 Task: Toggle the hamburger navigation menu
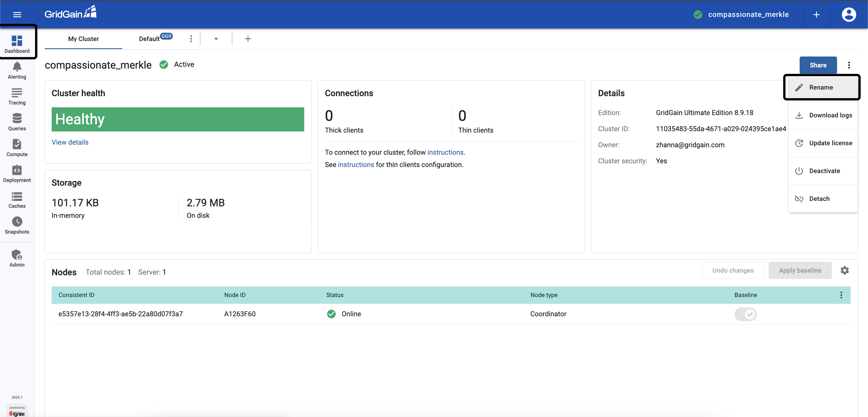tap(17, 14)
